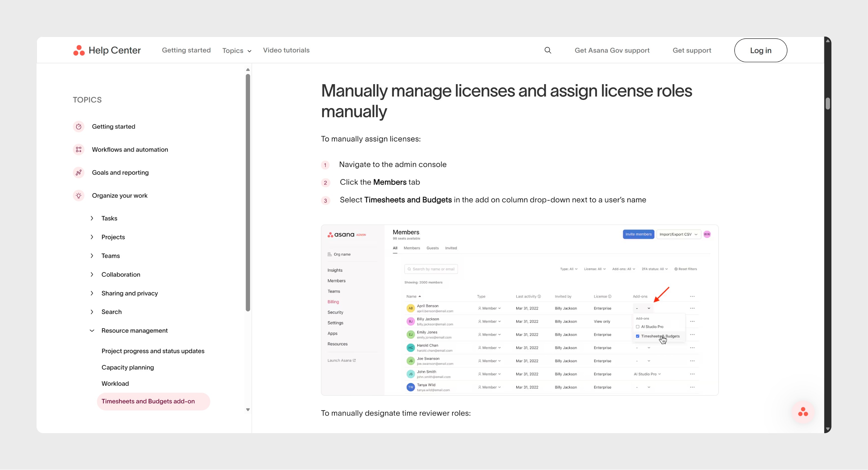Open the Get Asana Gov support link

pos(612,50)
